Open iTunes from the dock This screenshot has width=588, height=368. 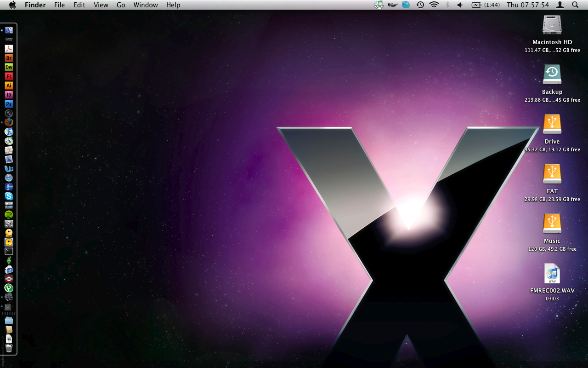9,132
